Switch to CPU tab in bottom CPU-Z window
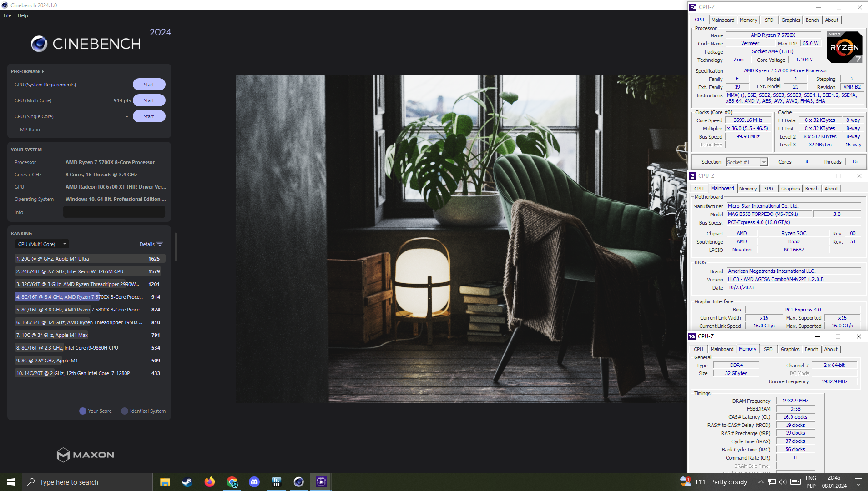 pos(698,349)
